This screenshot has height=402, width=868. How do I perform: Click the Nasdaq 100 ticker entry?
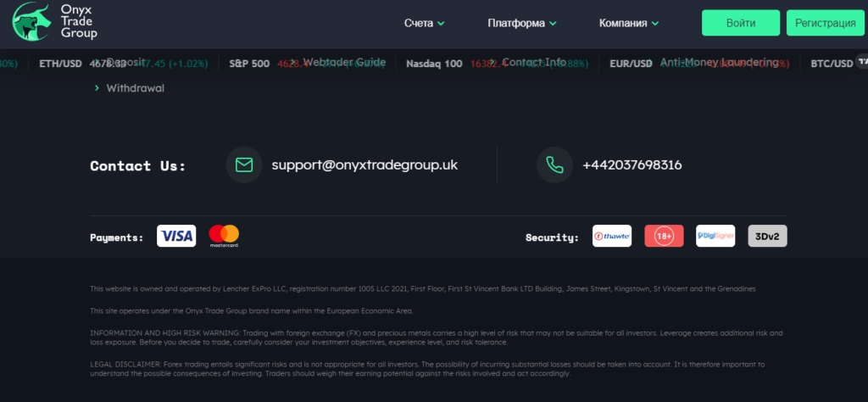click(497, 64)
